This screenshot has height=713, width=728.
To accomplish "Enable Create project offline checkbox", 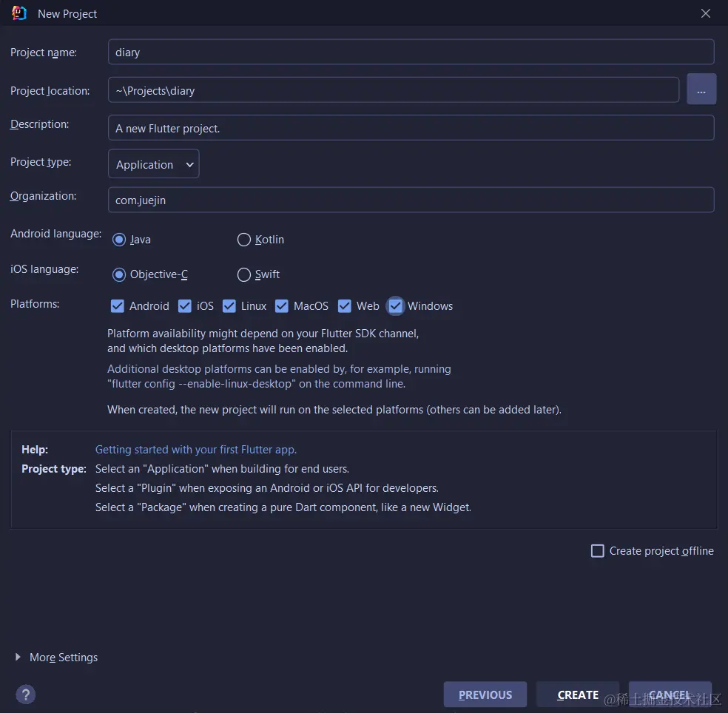I will click(x=598, y=551).
